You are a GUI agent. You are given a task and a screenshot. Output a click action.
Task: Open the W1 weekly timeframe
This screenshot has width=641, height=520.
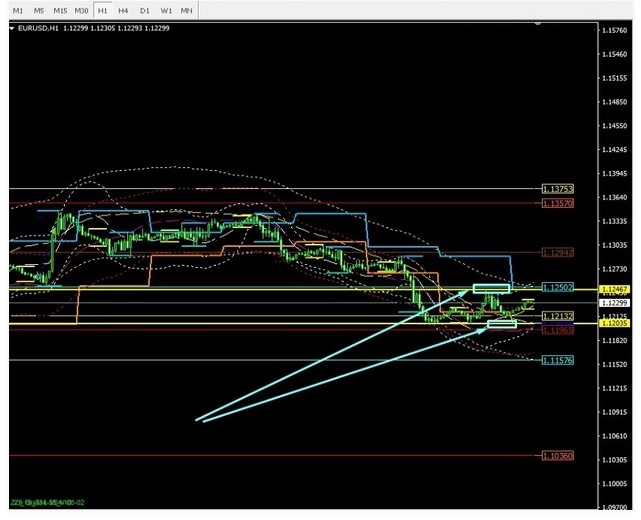166,10
